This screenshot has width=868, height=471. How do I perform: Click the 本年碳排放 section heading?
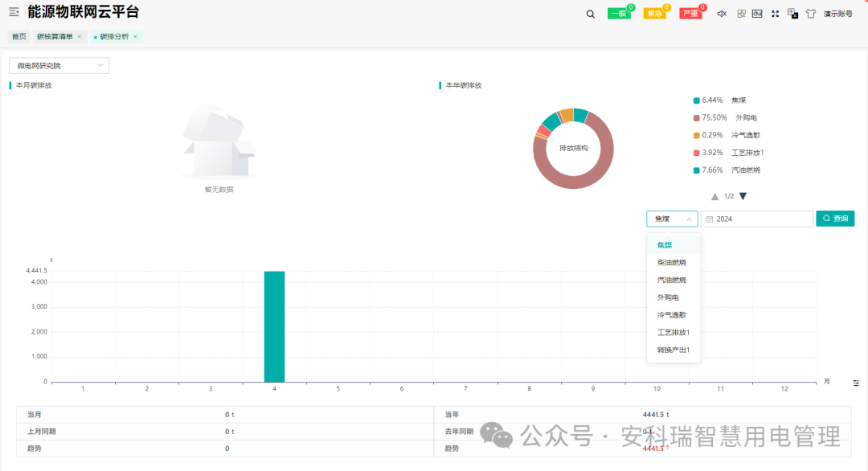point(464,85)
